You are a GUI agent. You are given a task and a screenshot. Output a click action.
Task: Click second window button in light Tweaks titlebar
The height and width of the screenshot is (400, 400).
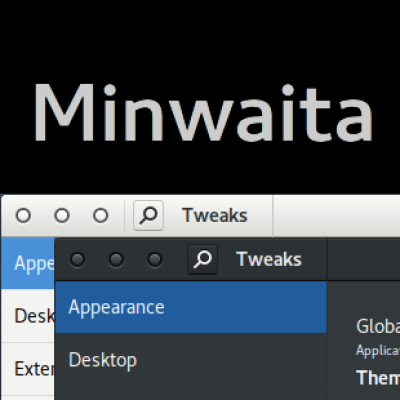click(x=62, y=215)
